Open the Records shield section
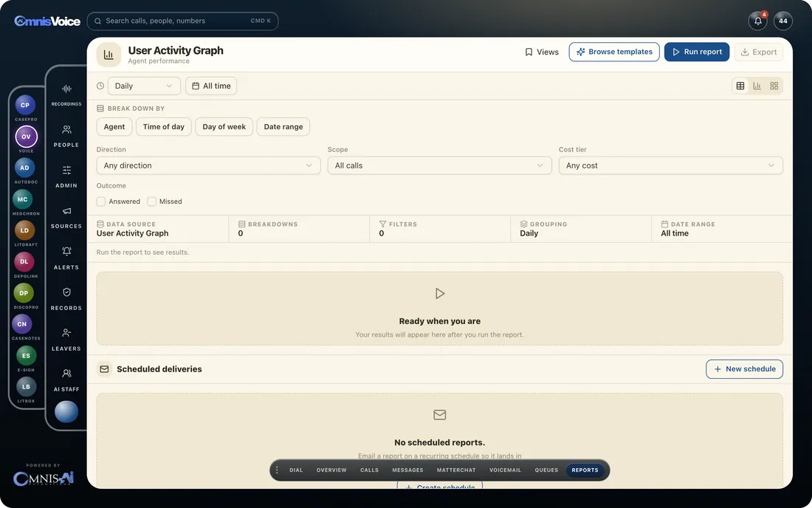 click(x=66, y=298)
